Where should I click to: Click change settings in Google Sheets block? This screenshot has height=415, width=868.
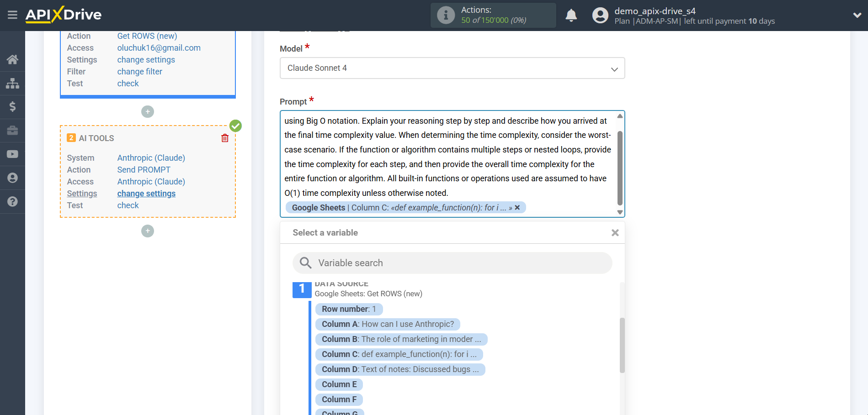coord(146,60)
